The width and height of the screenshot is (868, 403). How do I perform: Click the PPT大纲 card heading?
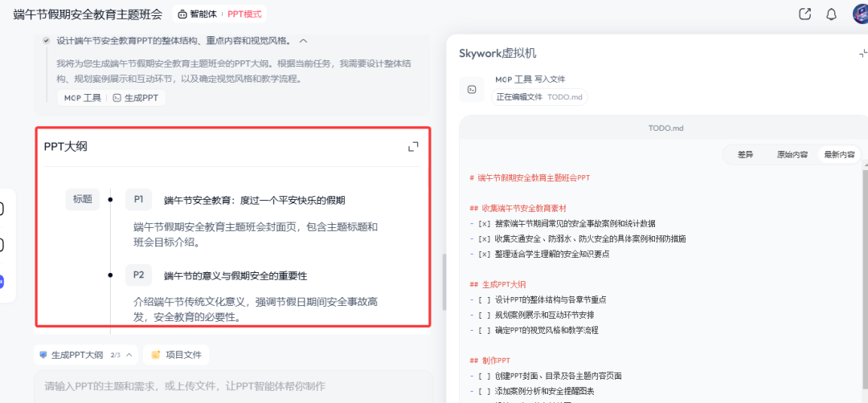click(65, 146)
